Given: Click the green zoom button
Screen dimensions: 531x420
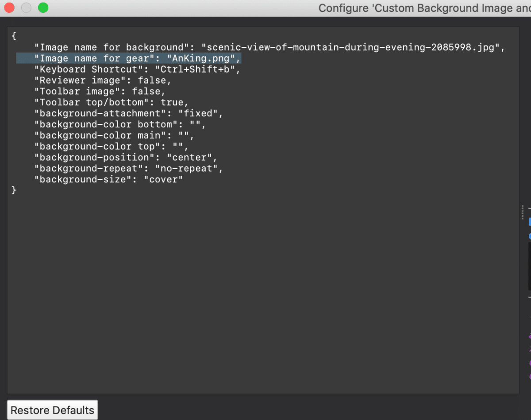Looking at the screenshot, I should (42, 8).
